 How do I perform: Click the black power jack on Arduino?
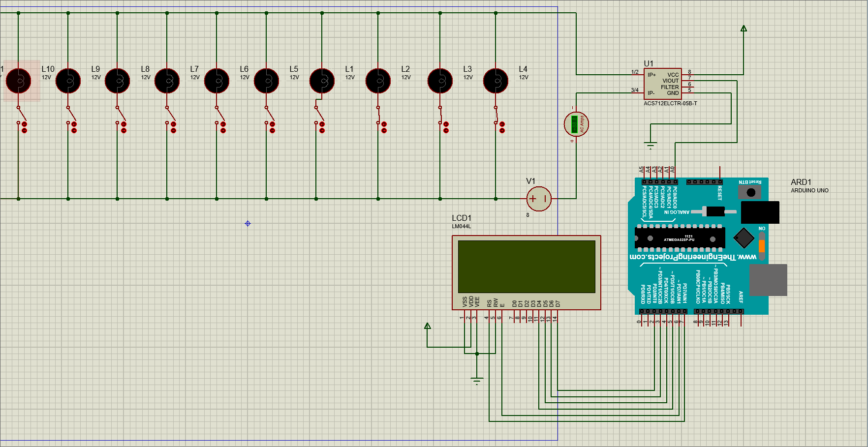click(760, 212)
